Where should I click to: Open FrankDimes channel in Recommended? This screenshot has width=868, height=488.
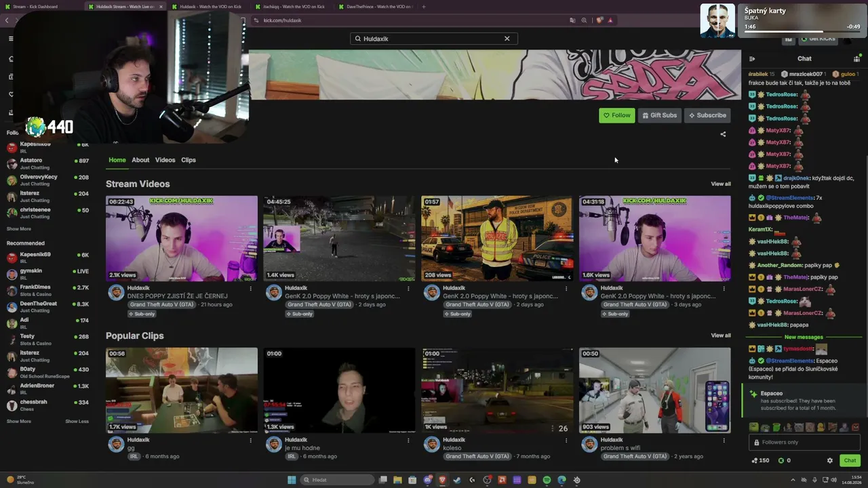pos(47,290)
